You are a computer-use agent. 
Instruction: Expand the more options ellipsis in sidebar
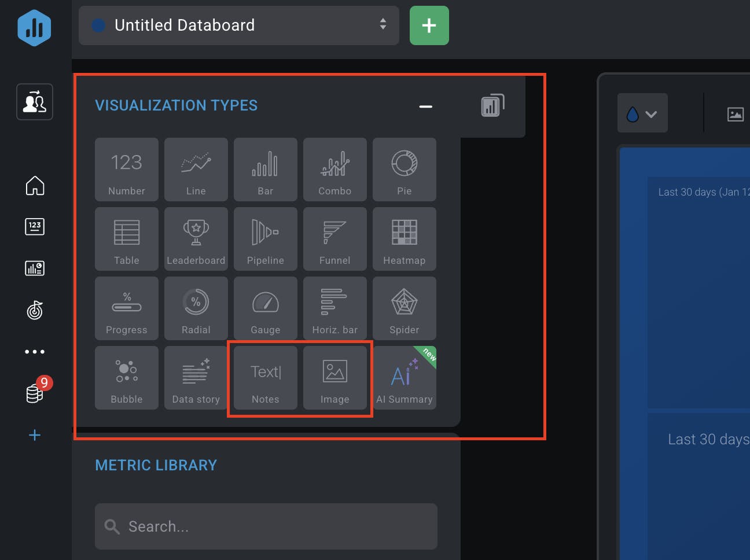[35, 351]
